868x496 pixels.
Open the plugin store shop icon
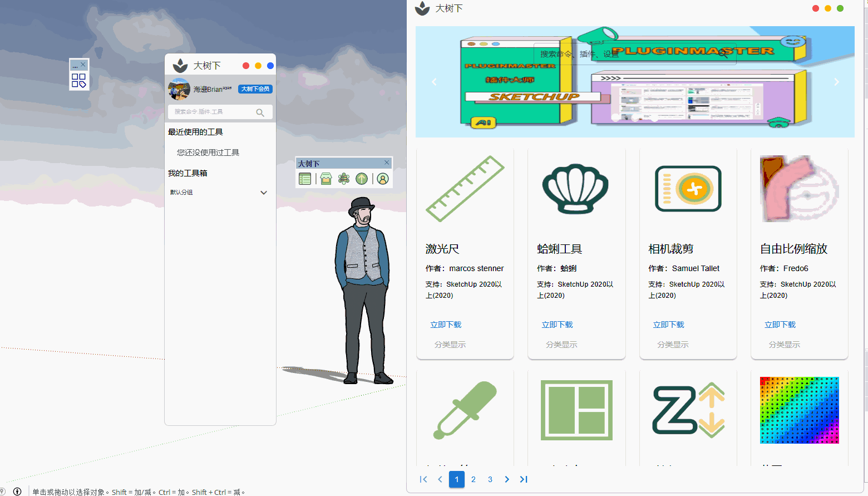coord(326,179)
